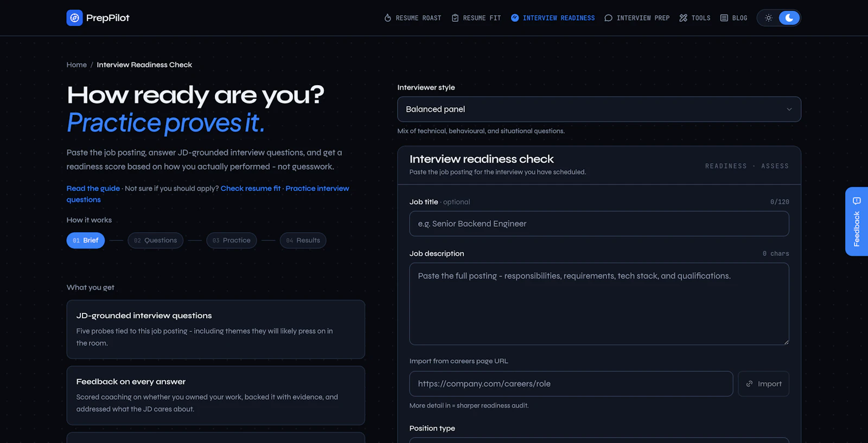This screenshot has height=443, width=868.
Task: Open Practice interview questions link
Action: click(208, 194)
